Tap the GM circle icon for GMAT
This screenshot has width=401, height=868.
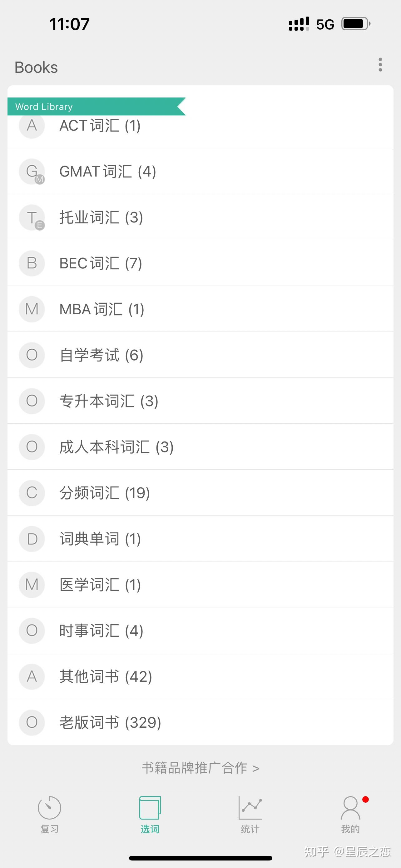[x=32, y=172]
